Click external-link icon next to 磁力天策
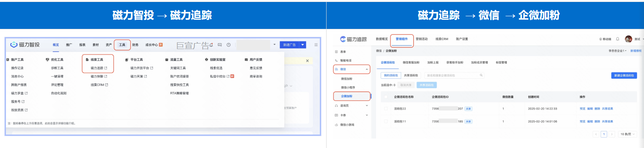 pyautogui.click(x=145, y=76)
